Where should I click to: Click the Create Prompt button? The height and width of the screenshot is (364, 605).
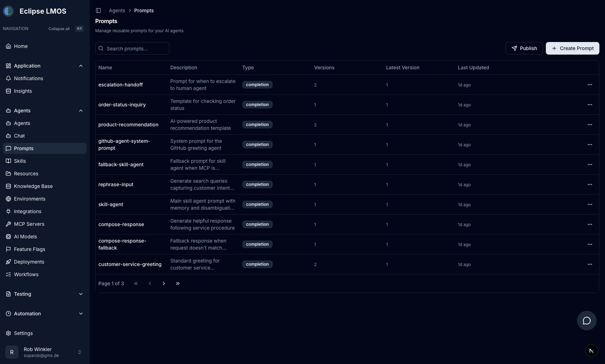pos(572,48)
